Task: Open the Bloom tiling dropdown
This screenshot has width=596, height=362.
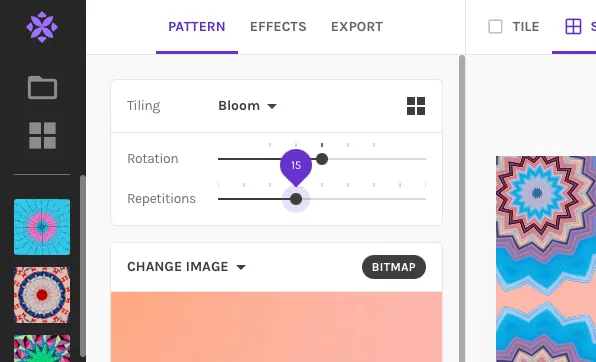Action: [247, 106]
